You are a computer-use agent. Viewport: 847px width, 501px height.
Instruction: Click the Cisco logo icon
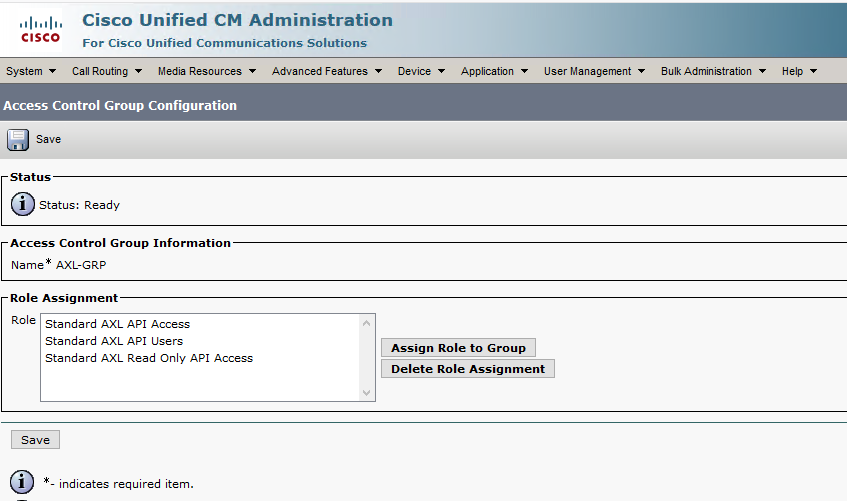pos(40,29)
